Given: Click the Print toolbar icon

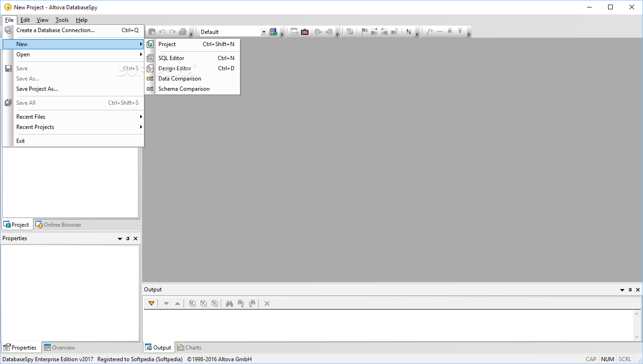Looking at the screenshot, I should point(183,32).
